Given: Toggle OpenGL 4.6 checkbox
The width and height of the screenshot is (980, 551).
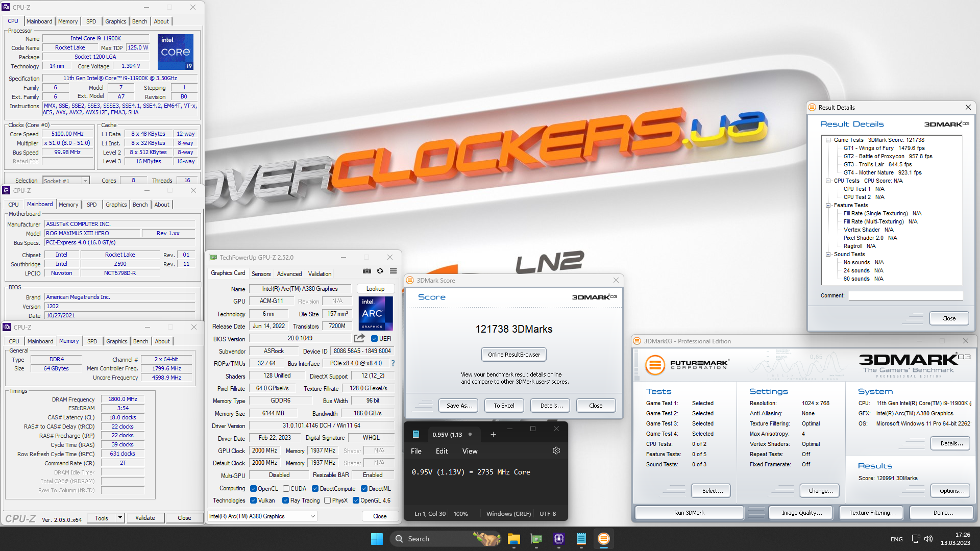Looking at the screenshot, I should pyautogui.click(x=356, y=500).
